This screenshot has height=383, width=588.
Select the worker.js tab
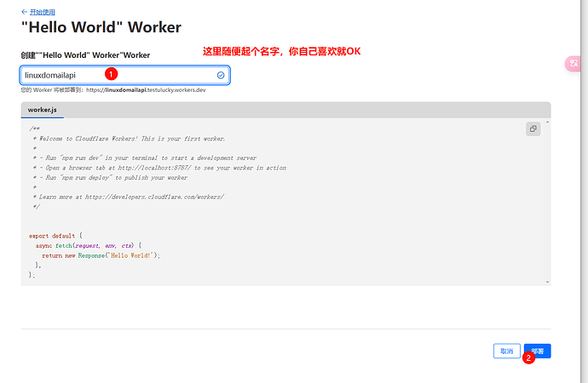tap(43, 110)
